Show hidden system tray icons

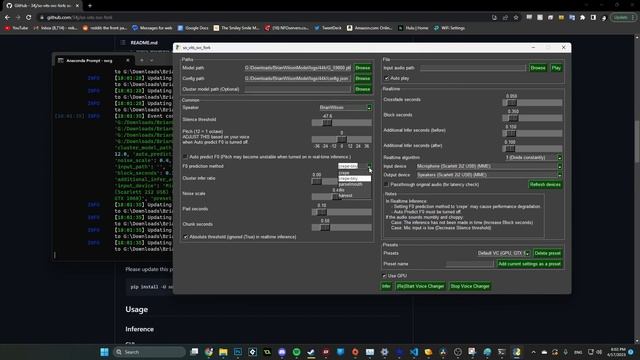coord(533,352)
